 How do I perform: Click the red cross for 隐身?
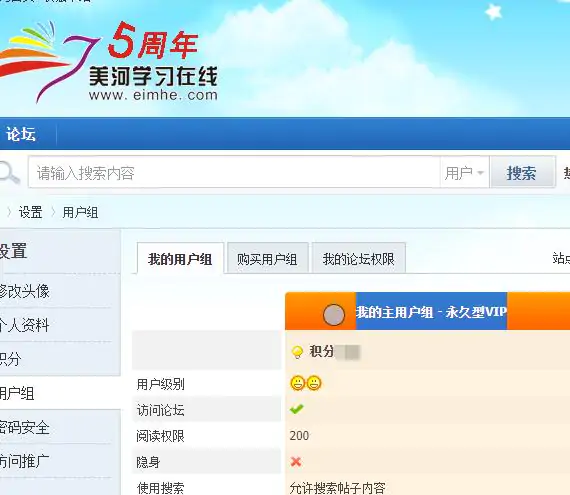[296, 462]
